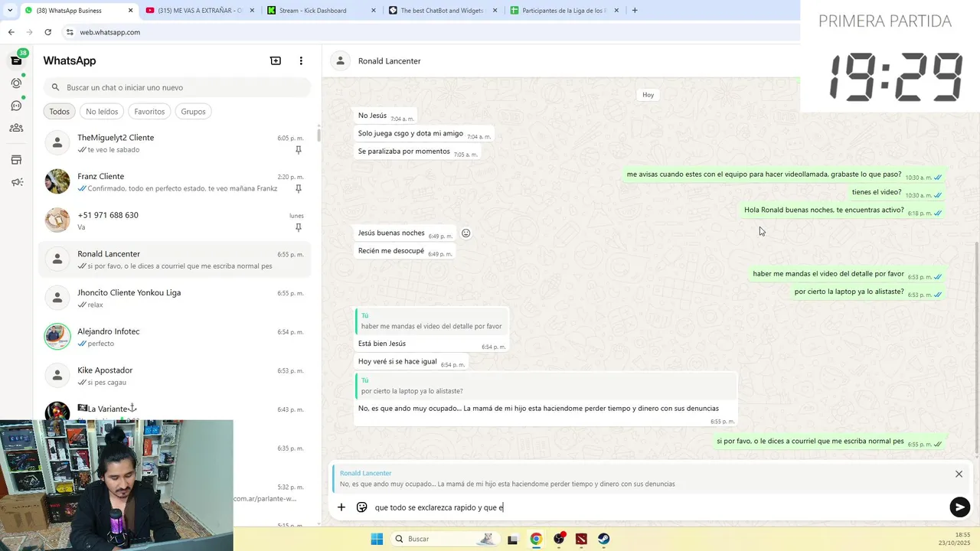Click the chat list scrollbar
Screen dimensions: 980x551
[318, 135]
